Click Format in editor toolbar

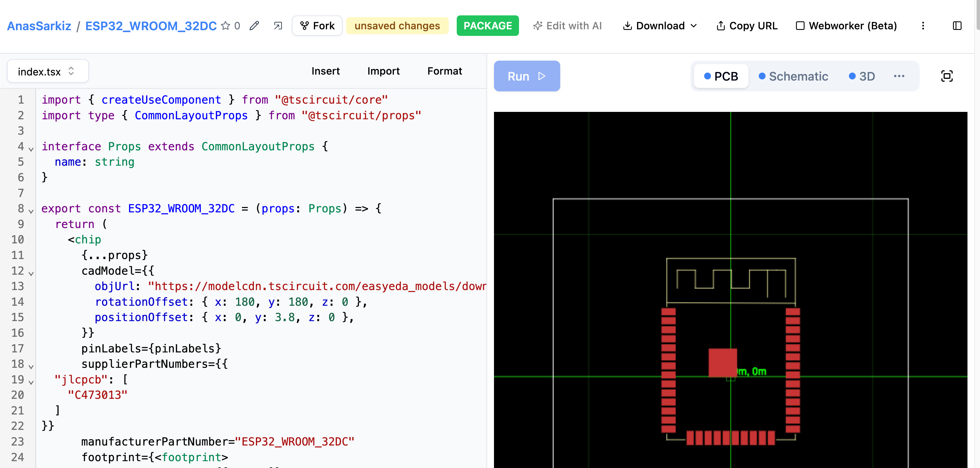click(x=444, y=71)
